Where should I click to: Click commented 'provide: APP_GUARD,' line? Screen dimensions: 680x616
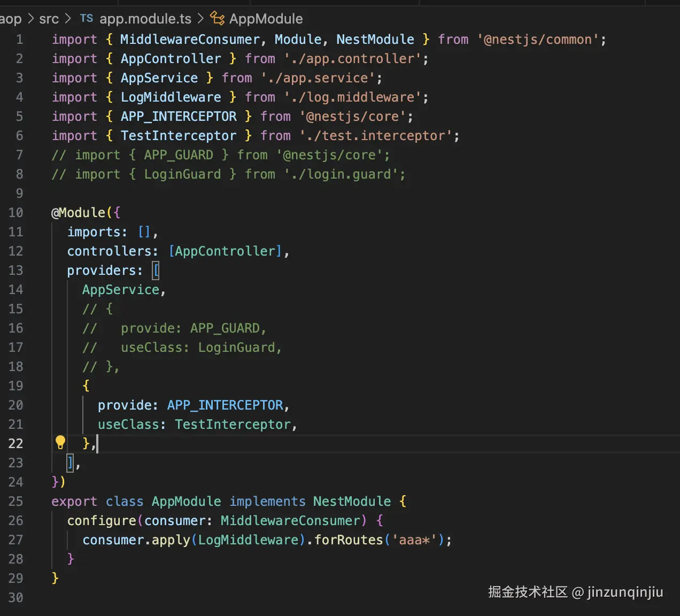click(x=174, y=328)
